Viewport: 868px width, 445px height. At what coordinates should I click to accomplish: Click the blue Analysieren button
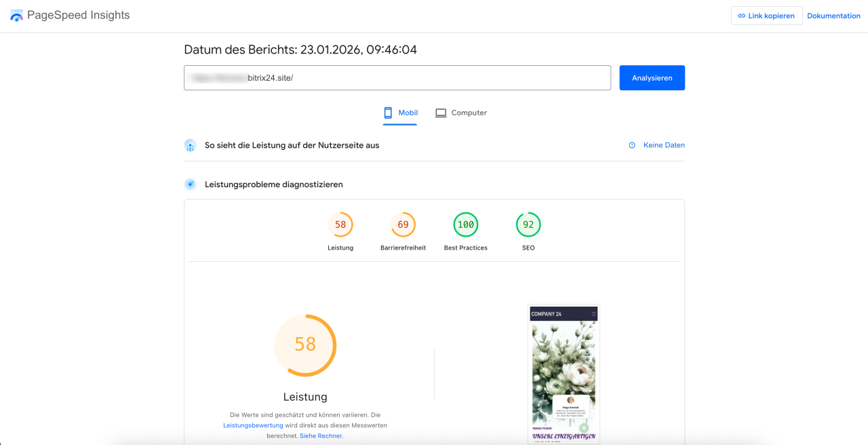tap(652, 78)
